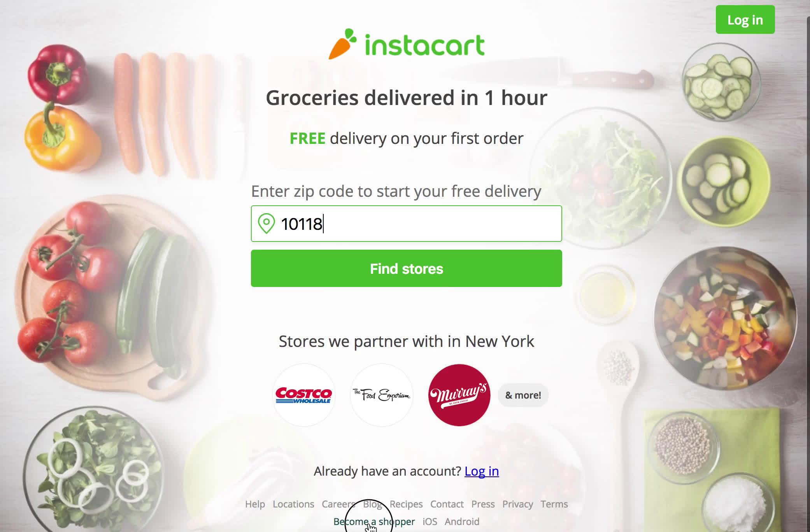The image size is (810, 532).
Task: Click the Log In link in footer
Action: tap(482, 470)
